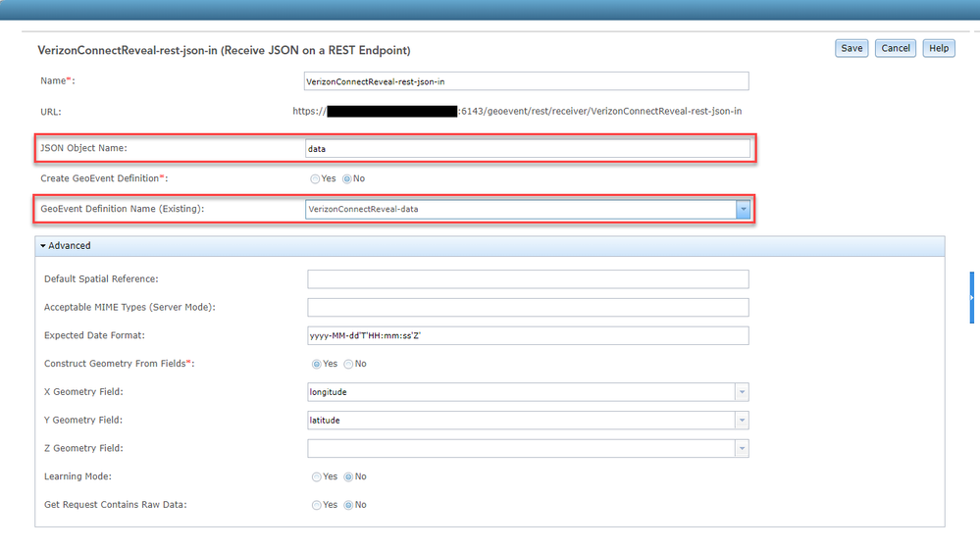This screenshot has height=549, width=980.
Task: Click the longitude value in X Geometry Field
Action: (328, 392)
